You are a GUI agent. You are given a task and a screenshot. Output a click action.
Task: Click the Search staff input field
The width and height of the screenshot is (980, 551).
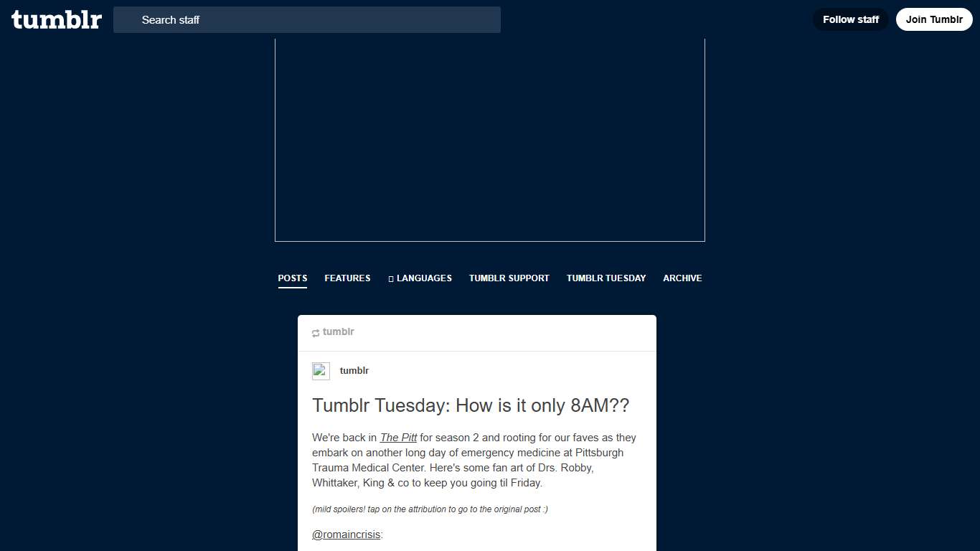(x=307, y=19)
